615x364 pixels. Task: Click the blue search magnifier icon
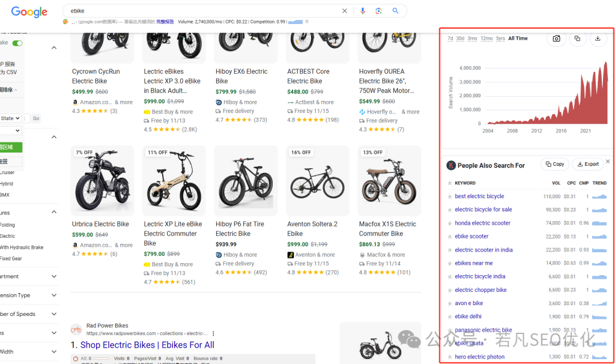pyautogui.click(x=395, y=11)
